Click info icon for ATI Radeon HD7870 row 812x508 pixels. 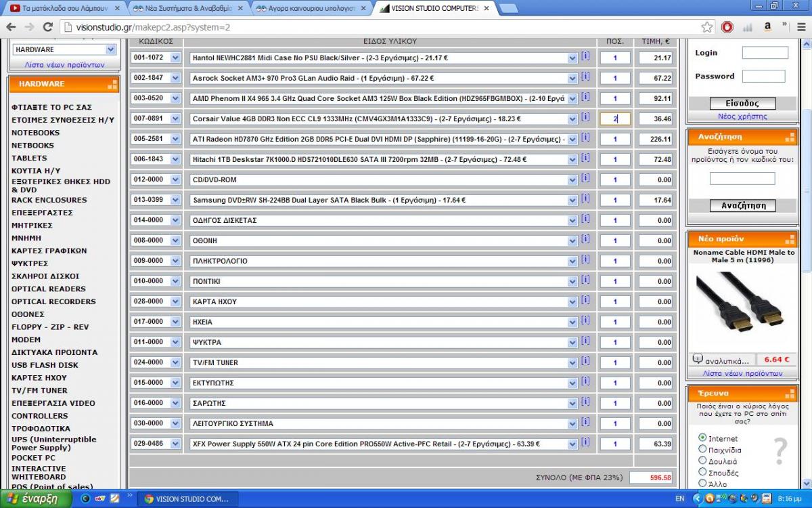pyautogui.click(x=585, y=137)
